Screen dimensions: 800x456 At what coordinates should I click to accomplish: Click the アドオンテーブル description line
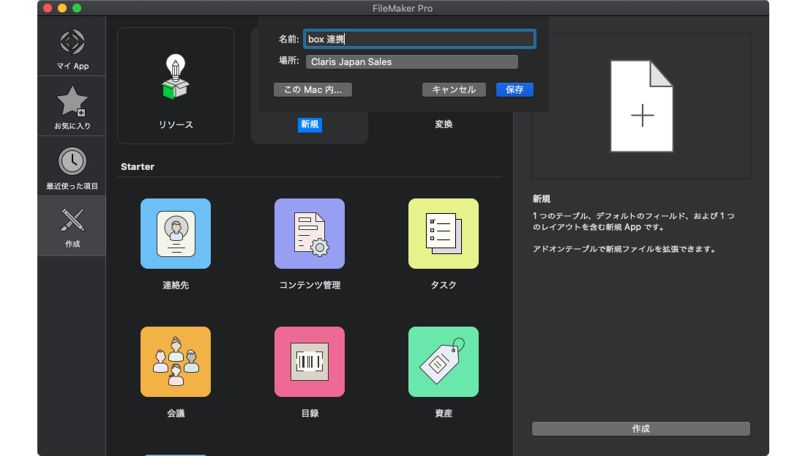click(x=623, y=249)
